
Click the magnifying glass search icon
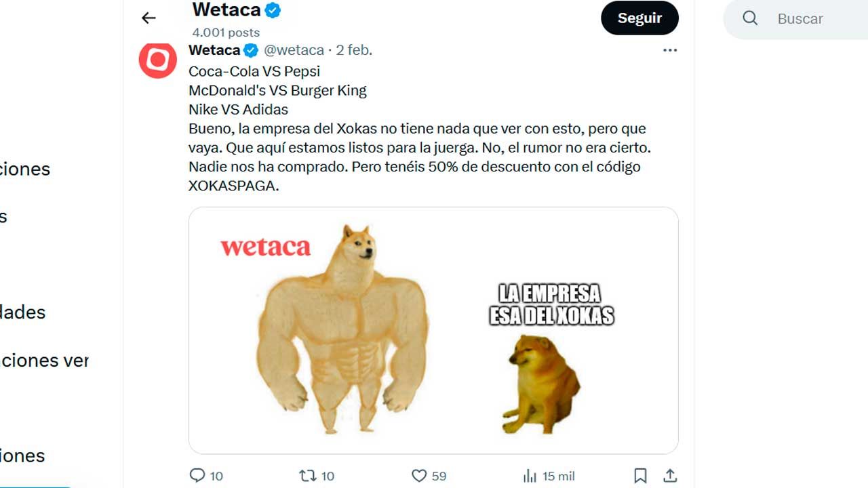tap(750, 18)
